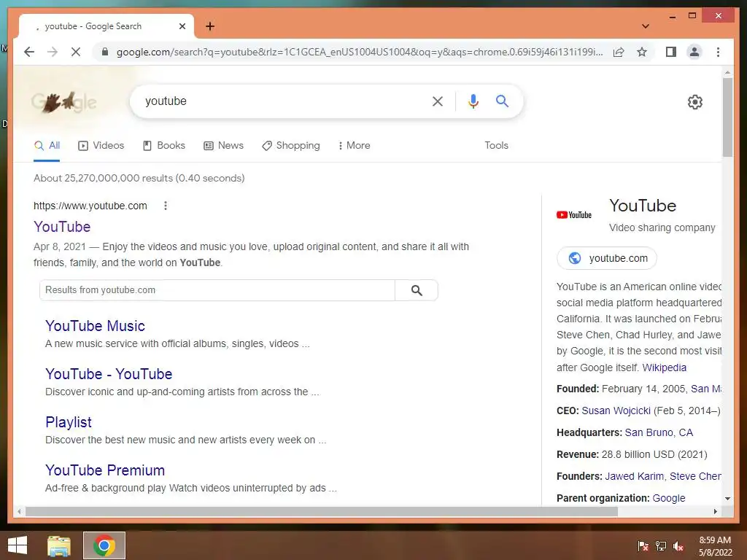Click the forward navigation arrow
Screen dimensions: 747x560
(x=53, y=52)
